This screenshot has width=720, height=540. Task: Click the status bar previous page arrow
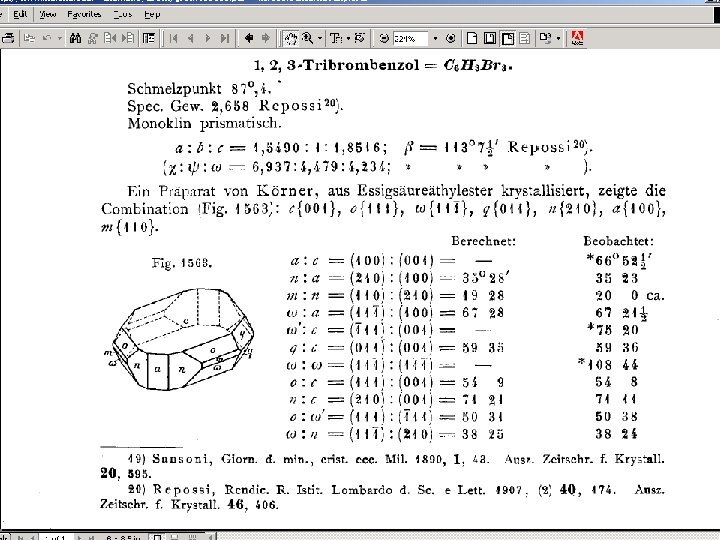tap(32, 537)
